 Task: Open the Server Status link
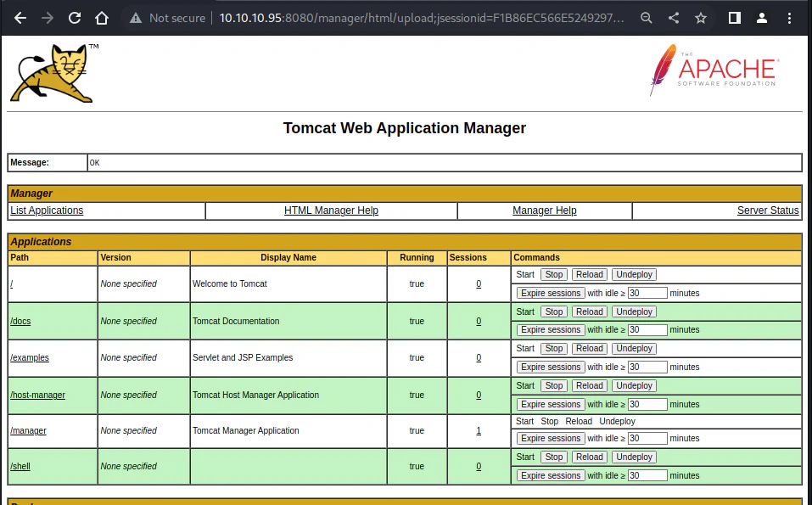pyautogui.click(x=768, y=210)
